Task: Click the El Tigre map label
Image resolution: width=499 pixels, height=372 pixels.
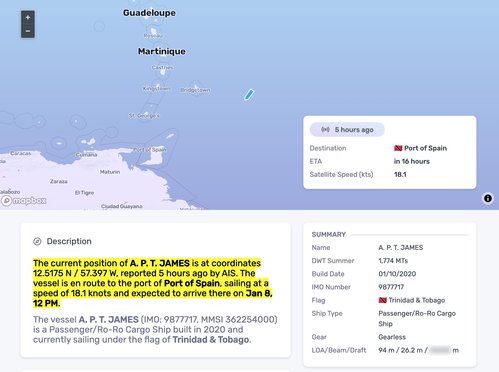Action: pos(84,193)
